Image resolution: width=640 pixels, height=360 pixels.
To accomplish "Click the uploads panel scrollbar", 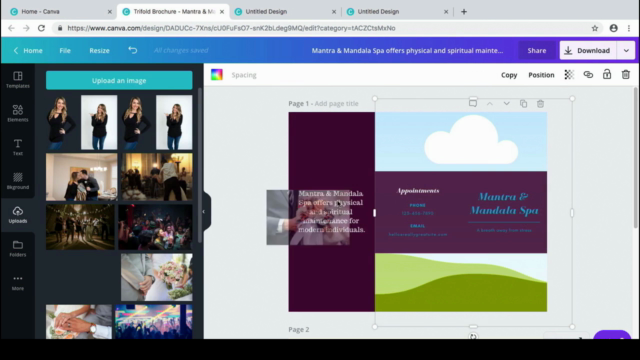I will 200,165.
